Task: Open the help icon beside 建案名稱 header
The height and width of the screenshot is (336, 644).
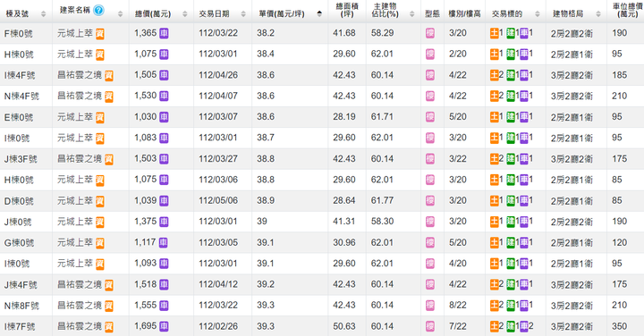Action: coord(98,10)
